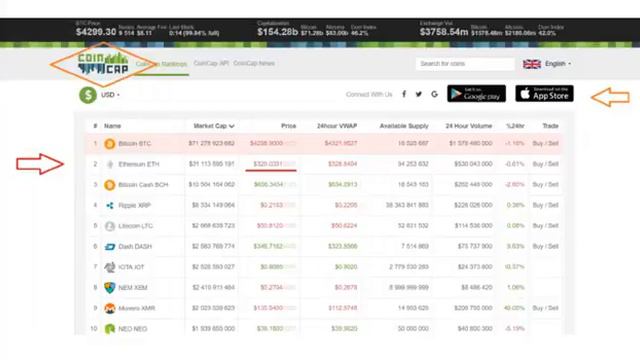Open the USD currency dropdown
Viewport: 640px width, 360px height.
tap(110, 95)
